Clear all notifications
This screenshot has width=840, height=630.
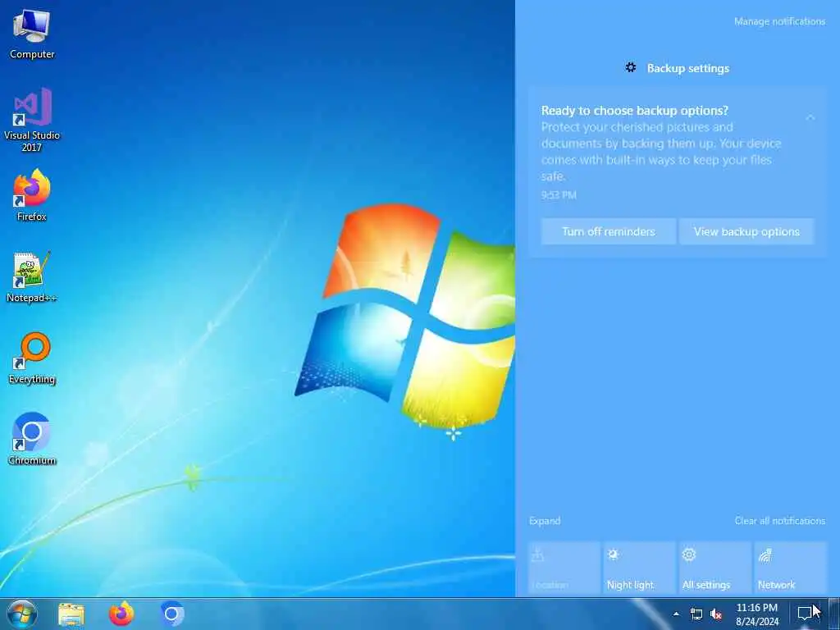click(x=780, y=521)
